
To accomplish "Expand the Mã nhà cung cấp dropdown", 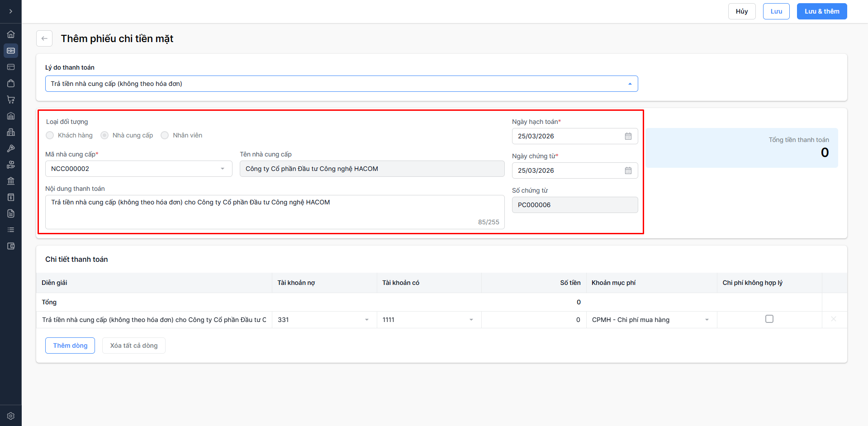I will pos(222,169).
